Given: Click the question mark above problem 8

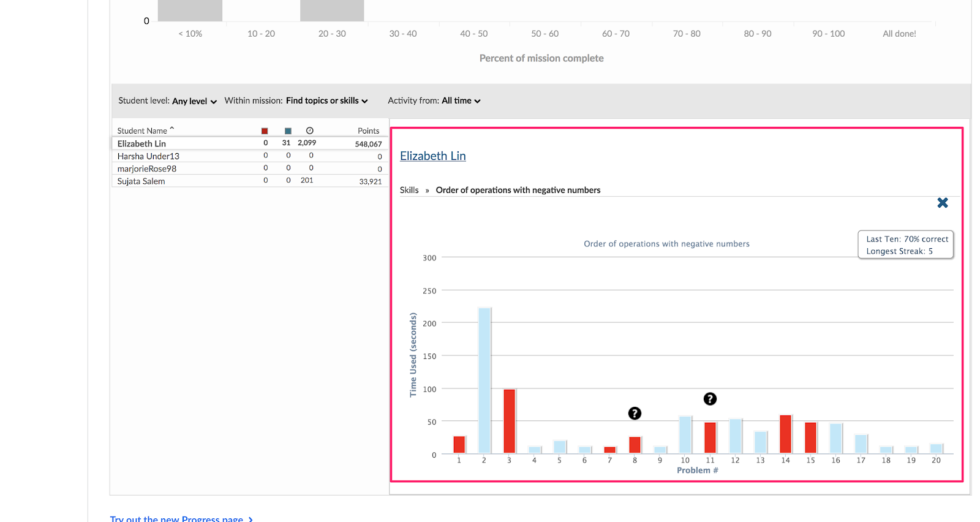Looking at the screenshot, I should point(635,414).
